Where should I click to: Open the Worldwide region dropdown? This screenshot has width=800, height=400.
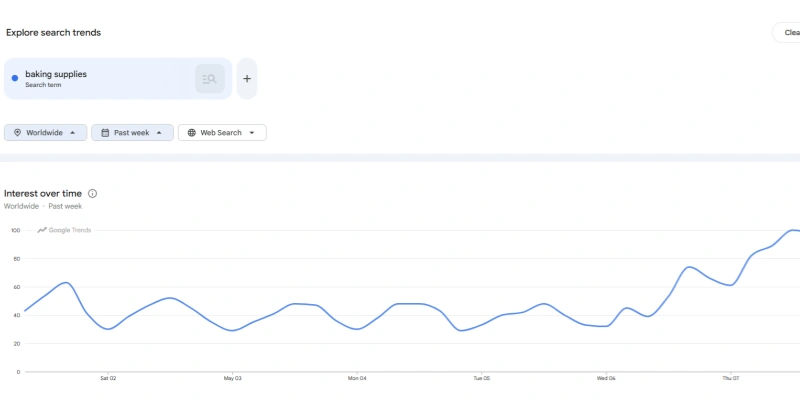coord(45,133)
